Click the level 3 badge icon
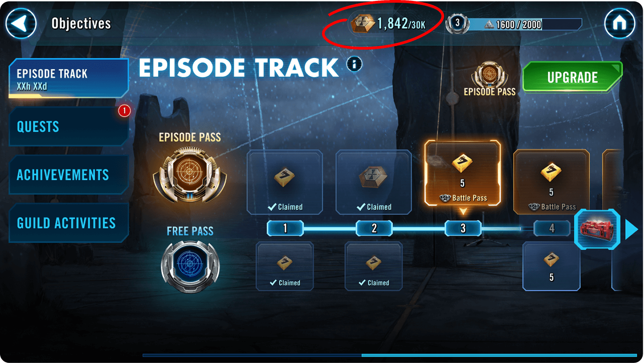This screenshot has width=644, height=363. pos(458,23)
